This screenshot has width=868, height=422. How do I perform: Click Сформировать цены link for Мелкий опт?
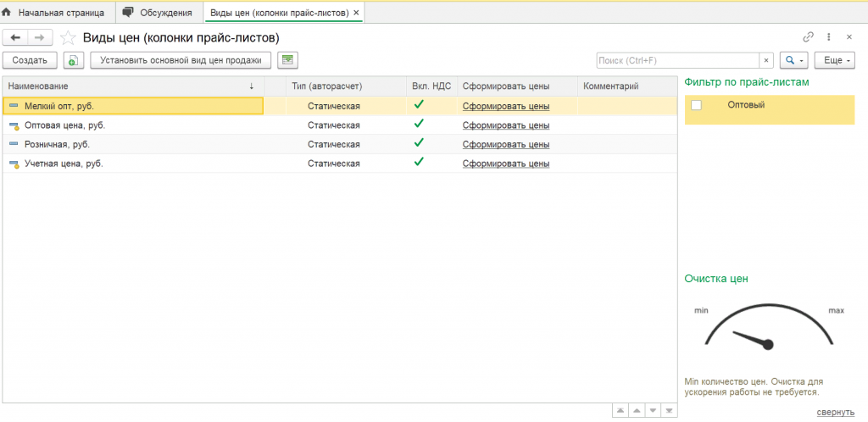pos(506,106)
